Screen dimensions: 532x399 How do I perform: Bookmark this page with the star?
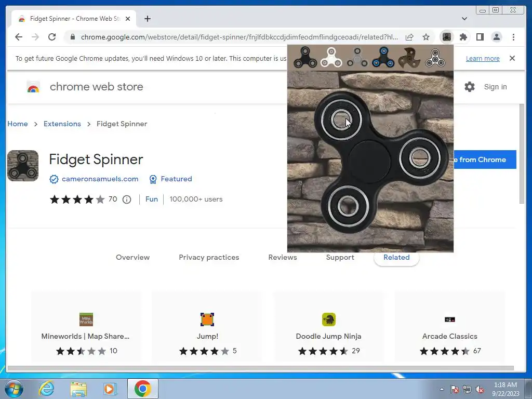point(426,37)
